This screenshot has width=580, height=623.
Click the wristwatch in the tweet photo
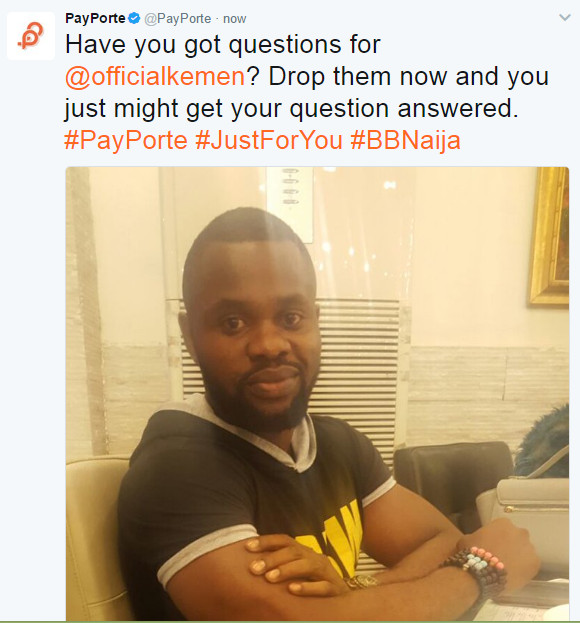pyautogui.click(x=362, y=582)
